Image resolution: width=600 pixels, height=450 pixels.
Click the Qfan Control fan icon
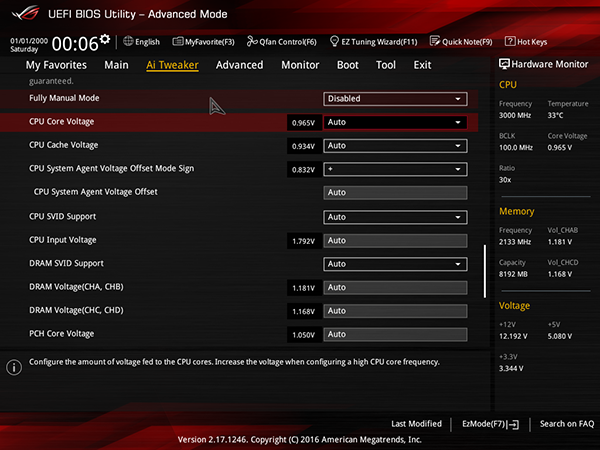252,41
